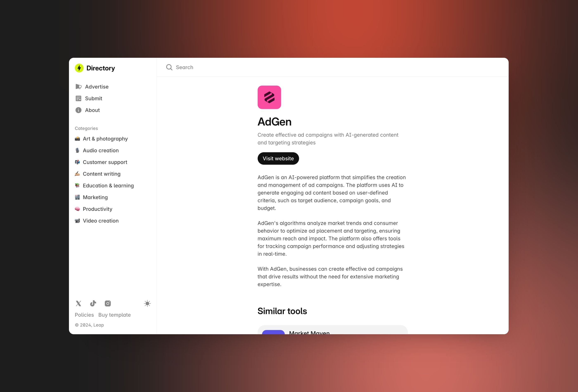Click the Art & photography category

click(x=105, y=139)
